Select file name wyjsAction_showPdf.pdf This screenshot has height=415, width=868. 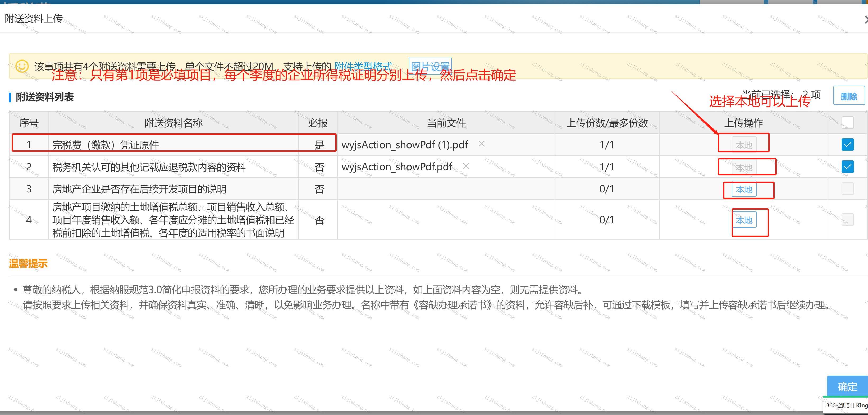click(397, 167)
